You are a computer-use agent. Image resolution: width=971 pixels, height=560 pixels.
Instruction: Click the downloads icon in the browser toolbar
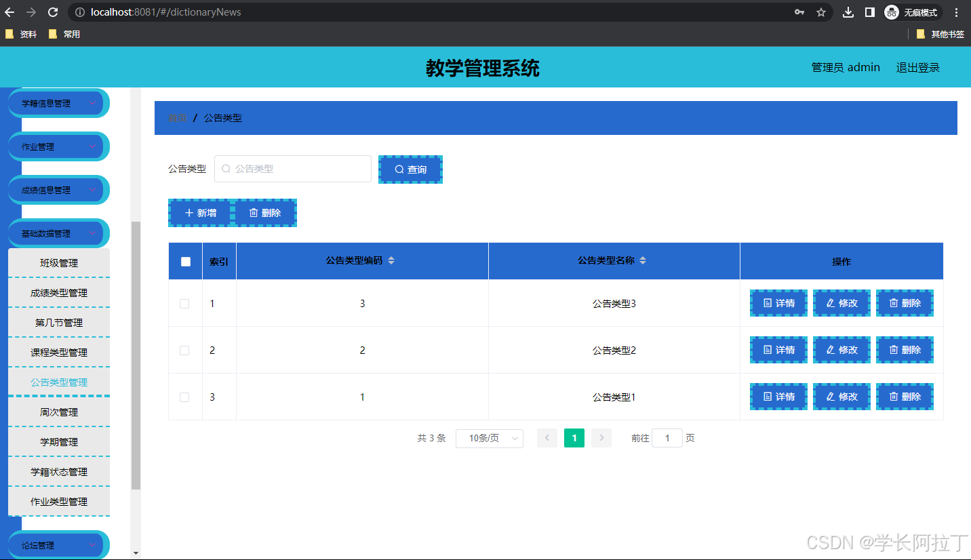click(848, 12)
